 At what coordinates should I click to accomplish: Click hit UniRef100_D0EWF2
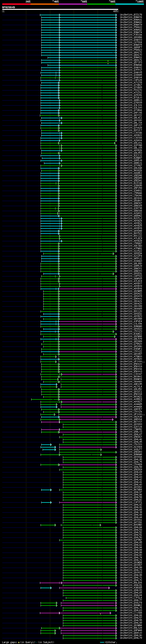coord(131,349)
